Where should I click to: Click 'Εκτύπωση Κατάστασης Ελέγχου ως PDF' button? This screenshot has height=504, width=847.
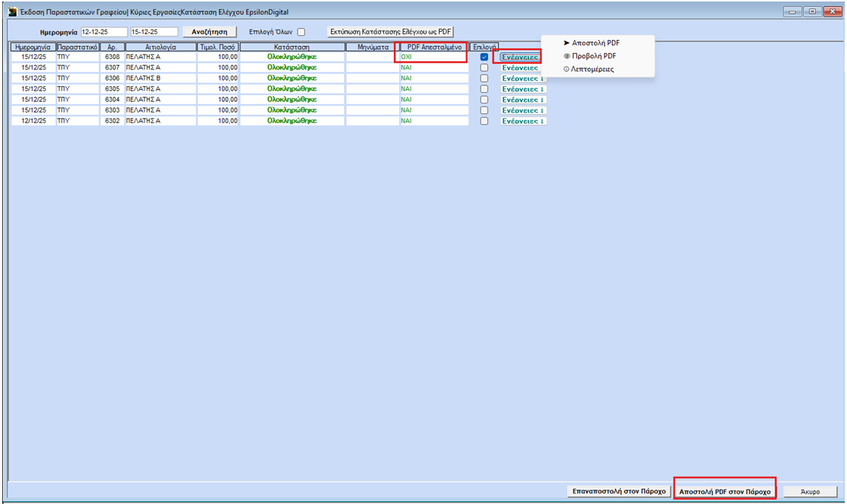(390, 32)
